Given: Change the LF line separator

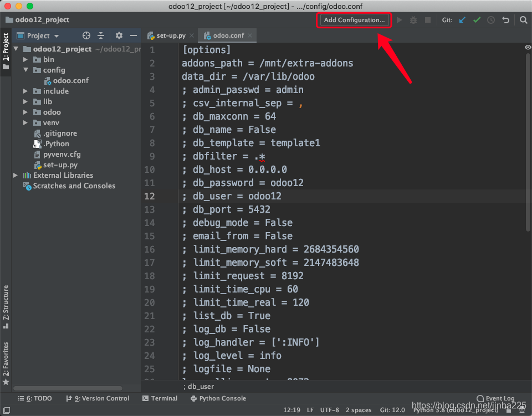Looking at the screenshot, I should click(x=310, y=410).
